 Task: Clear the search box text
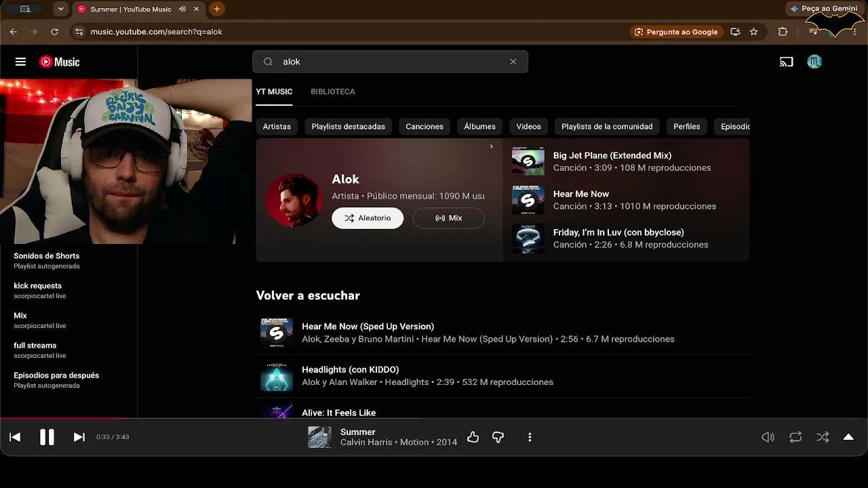pos(513,62)
